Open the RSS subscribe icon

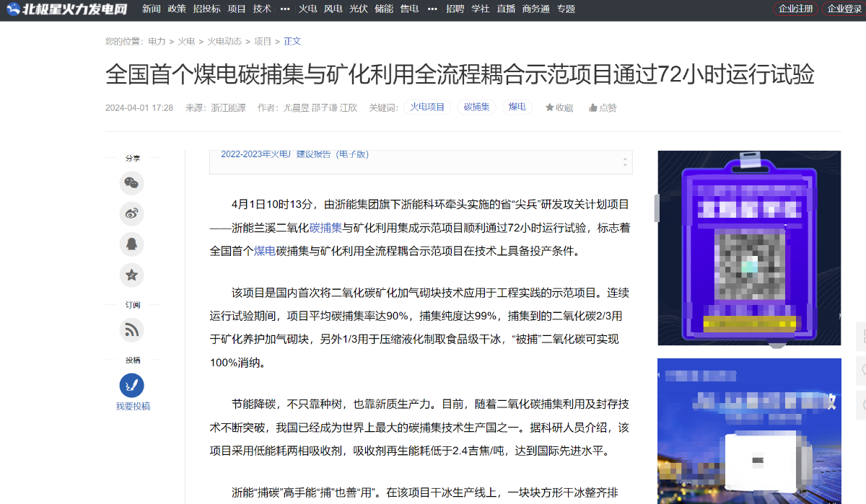(131, 330)
